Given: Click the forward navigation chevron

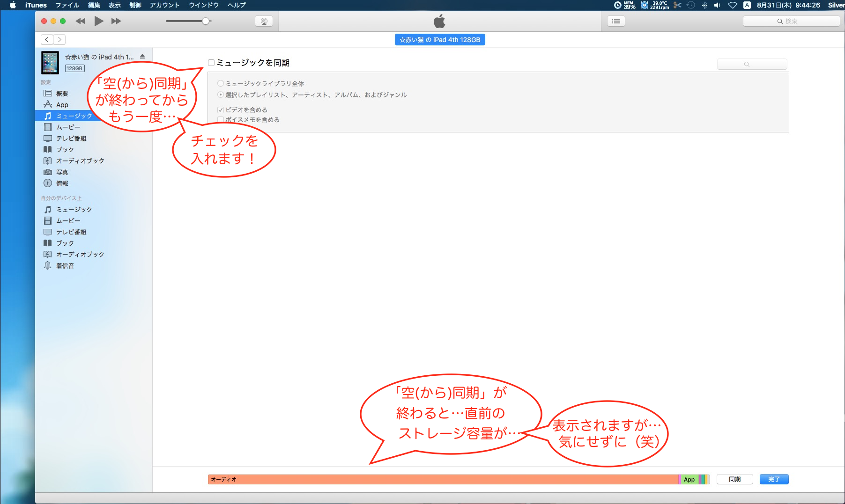Looking at the screenshot, I should click(x=59, y=40).
